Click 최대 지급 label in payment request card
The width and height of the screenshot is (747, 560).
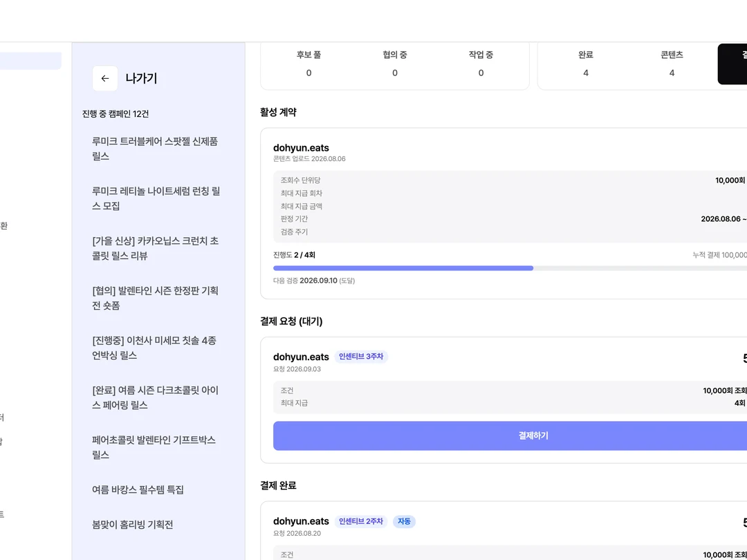(295, 403)
